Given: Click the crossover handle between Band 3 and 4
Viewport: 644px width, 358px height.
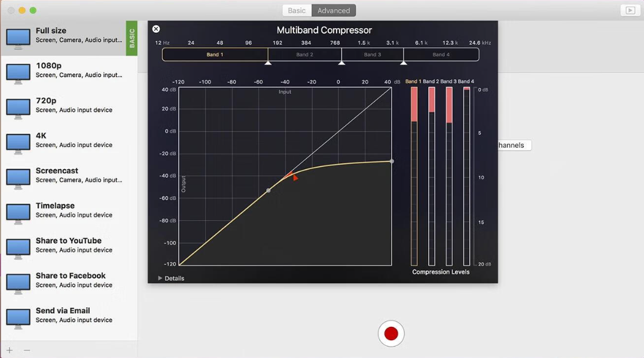Looking at the screenshot, I should click(403, 63).
